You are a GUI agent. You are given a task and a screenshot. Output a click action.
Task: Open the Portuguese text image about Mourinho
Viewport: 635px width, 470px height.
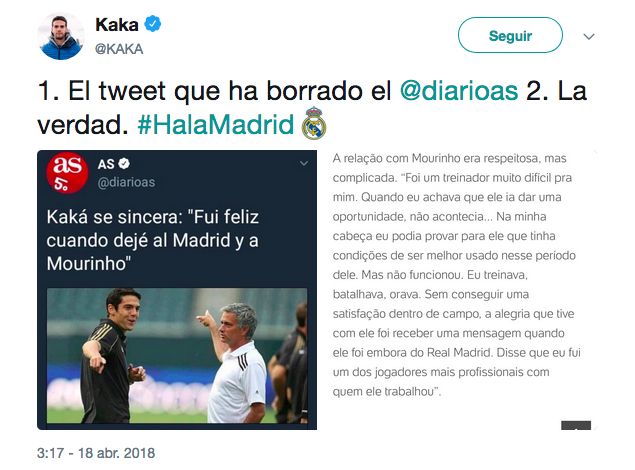[458, 290]
